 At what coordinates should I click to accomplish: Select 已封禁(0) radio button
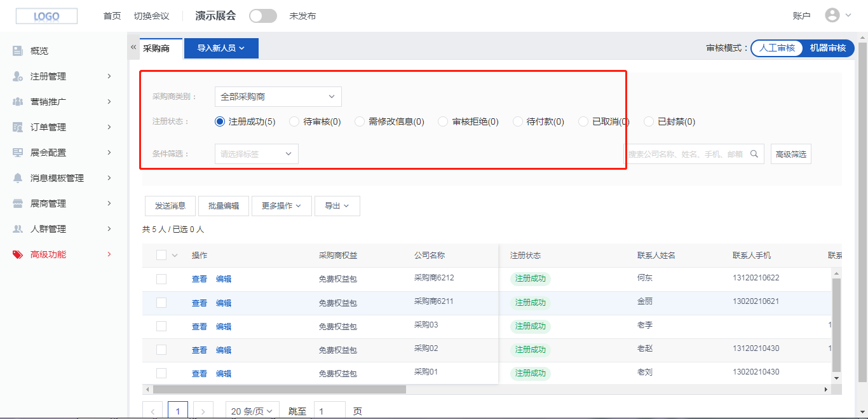point(649,121)
